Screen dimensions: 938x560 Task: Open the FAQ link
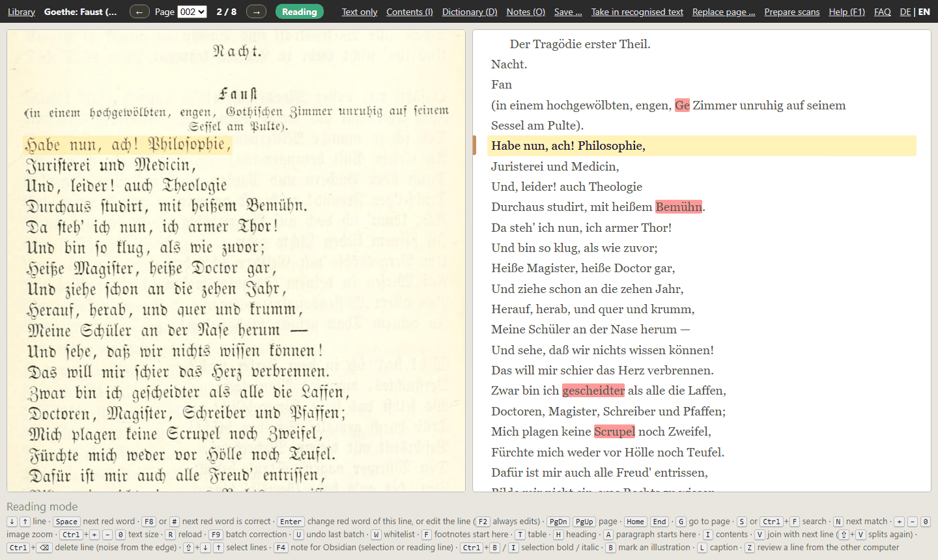coord(883,12)
